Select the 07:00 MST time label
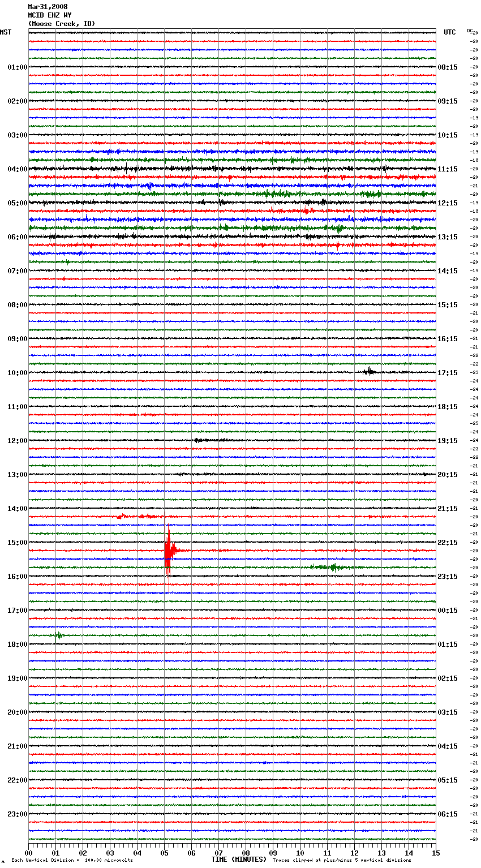Viewport: 481px width, 868px height. coord(18,271)
